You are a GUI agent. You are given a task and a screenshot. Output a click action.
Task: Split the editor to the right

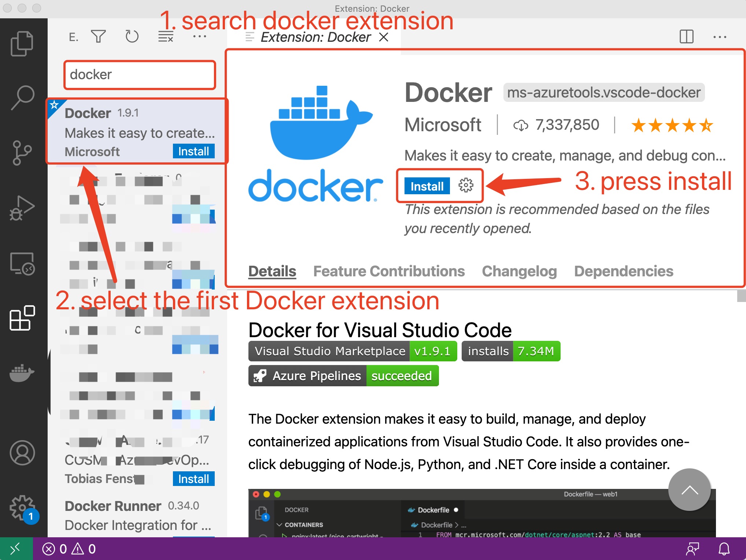point(686,37)
